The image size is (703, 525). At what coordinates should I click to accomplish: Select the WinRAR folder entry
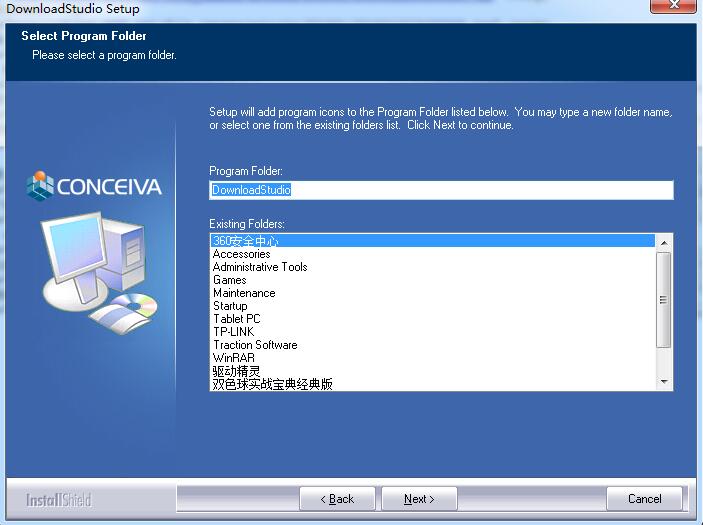point(233,358)
